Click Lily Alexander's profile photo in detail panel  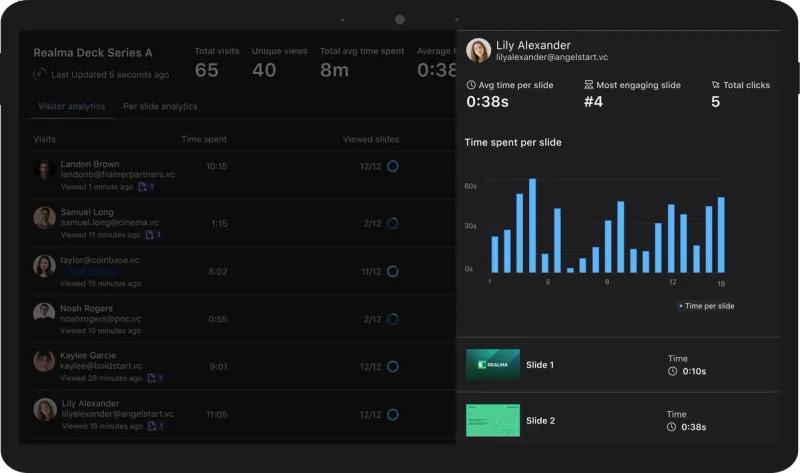[479, 51]
